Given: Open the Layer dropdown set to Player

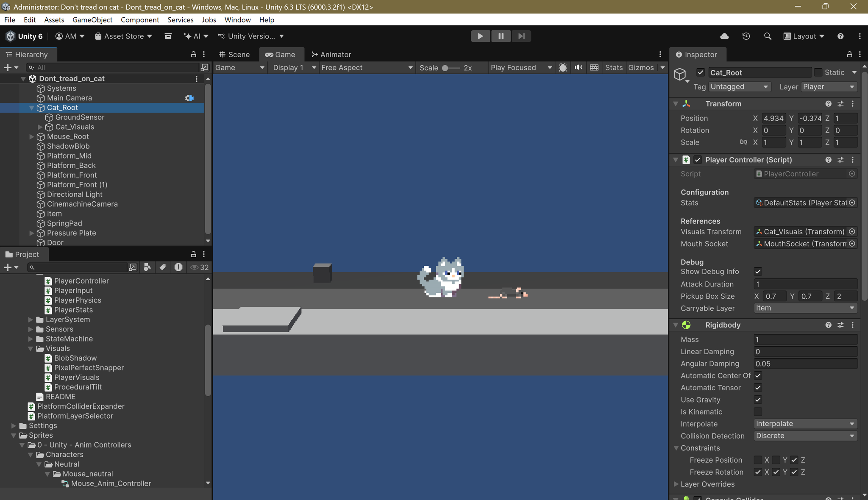Looking at the screenshot, I should click(x=829, y=87).
